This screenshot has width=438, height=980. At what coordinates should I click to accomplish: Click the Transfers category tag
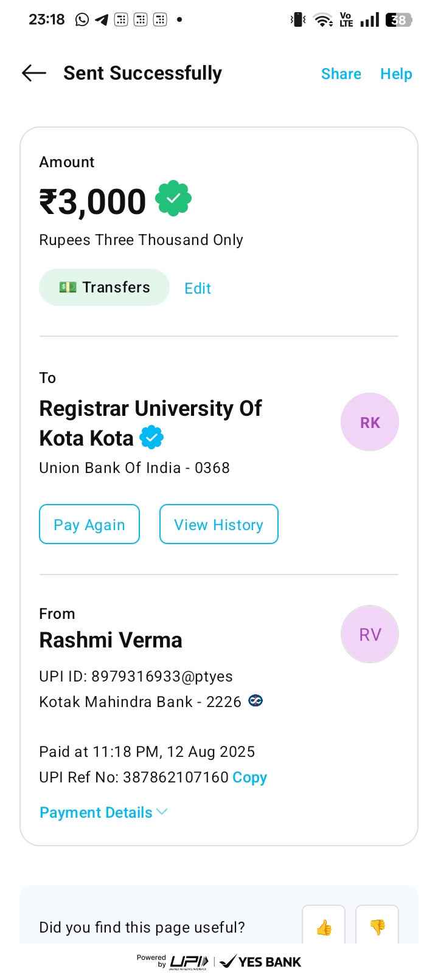pyautogui.click(x=104, y=288)
